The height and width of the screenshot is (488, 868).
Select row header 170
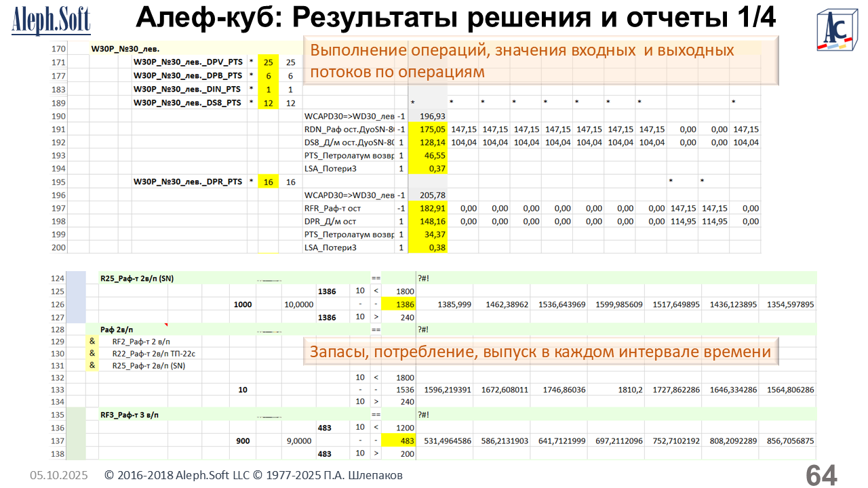[58, 49]
